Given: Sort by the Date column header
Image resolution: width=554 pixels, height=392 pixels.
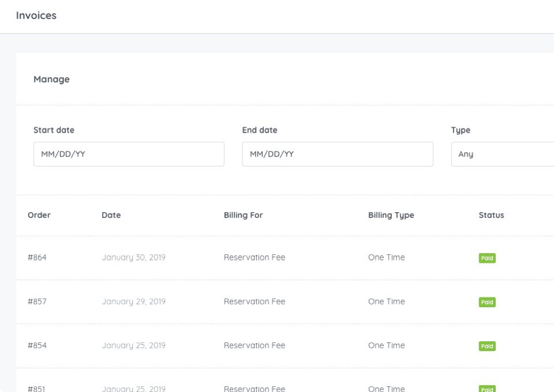Looking at the screenshot, I should click(x=111, y=215).
